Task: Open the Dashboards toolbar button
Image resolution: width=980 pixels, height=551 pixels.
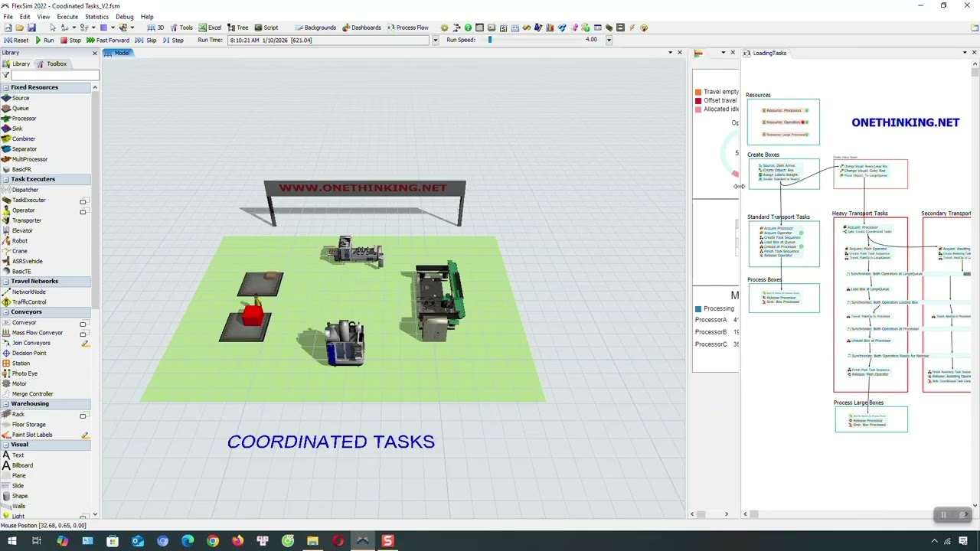Action: point(361,28)
